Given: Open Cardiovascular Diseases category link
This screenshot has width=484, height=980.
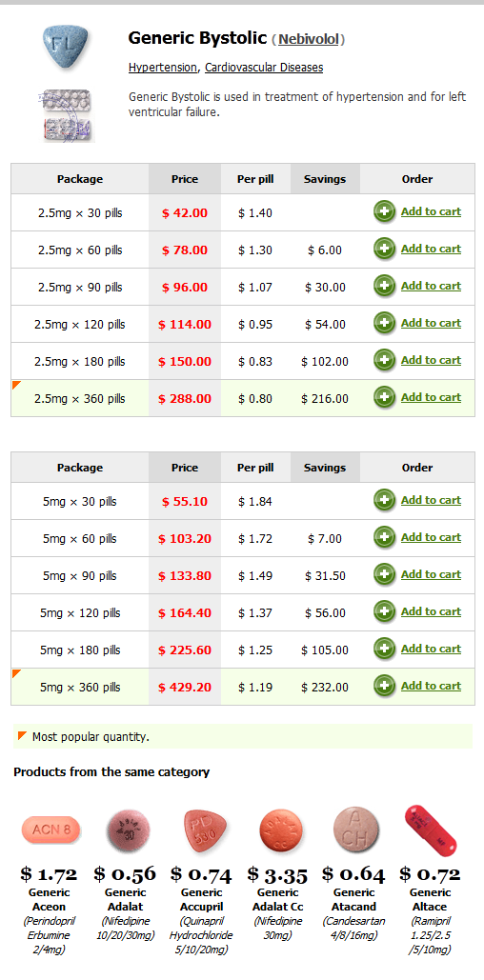Looking at the screenshot, I should pyautogui.click(x=264, y=67).
